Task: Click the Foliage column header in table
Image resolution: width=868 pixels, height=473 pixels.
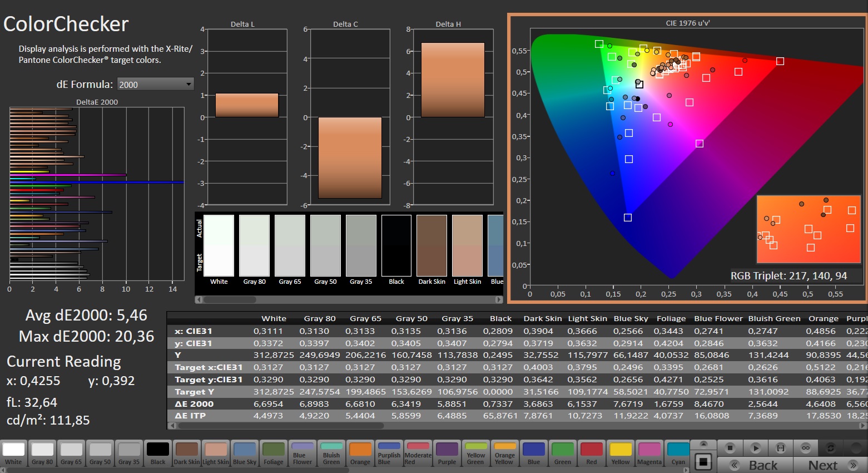Action: tap(671, 318)
